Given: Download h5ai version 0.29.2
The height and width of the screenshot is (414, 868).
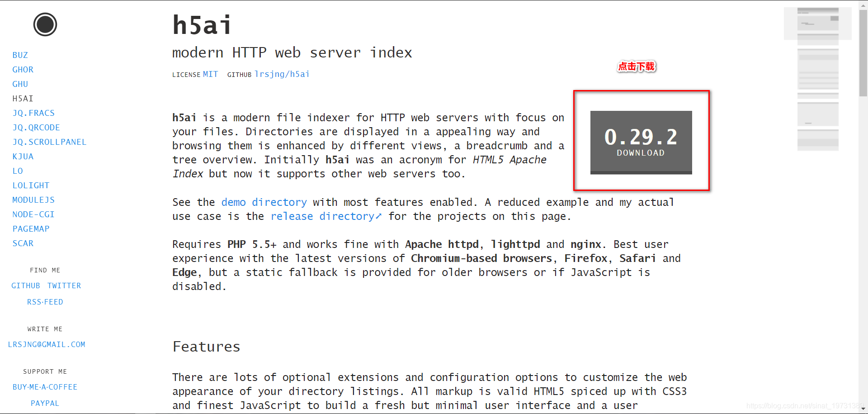Looking at the screenshot, I should tap(641, 143).
